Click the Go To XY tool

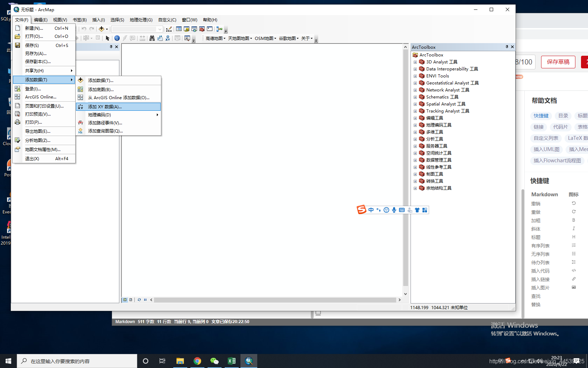168,38
